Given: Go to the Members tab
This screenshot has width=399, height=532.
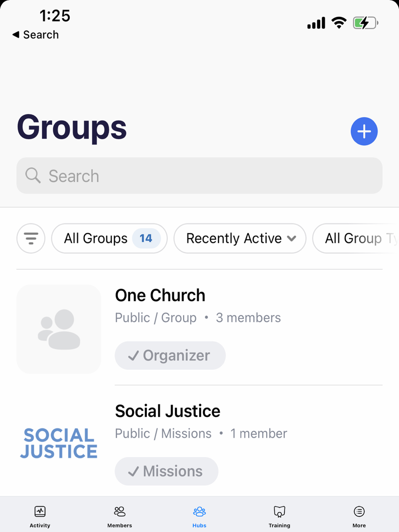Looking at the screenshot, I should (x=120, y=516).
